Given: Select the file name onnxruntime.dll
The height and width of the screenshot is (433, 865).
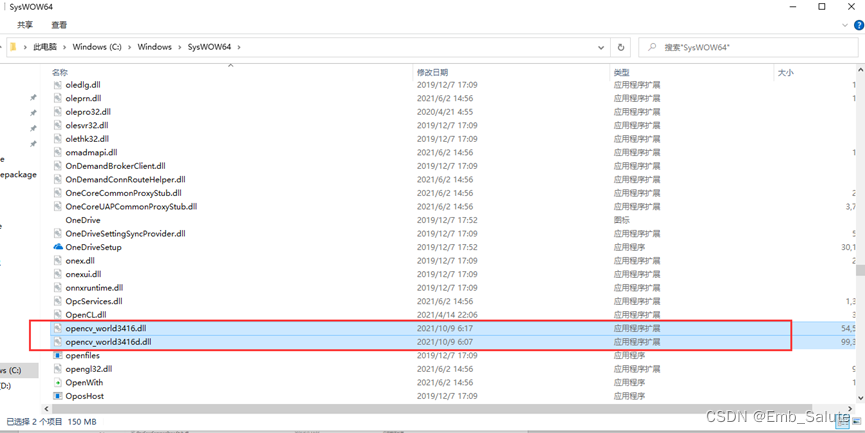Looking at the screenshot, I should 94,287.
